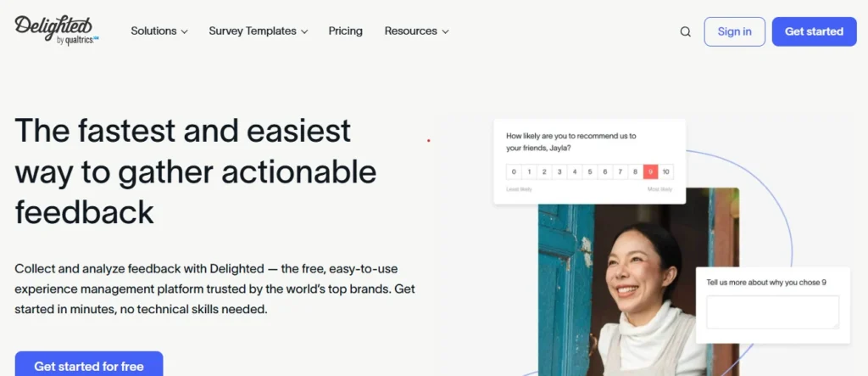The width and height of the screenshot is (868, 376).
Task: Pick rating 7 in the recommend scale
Action: (620, 171)
